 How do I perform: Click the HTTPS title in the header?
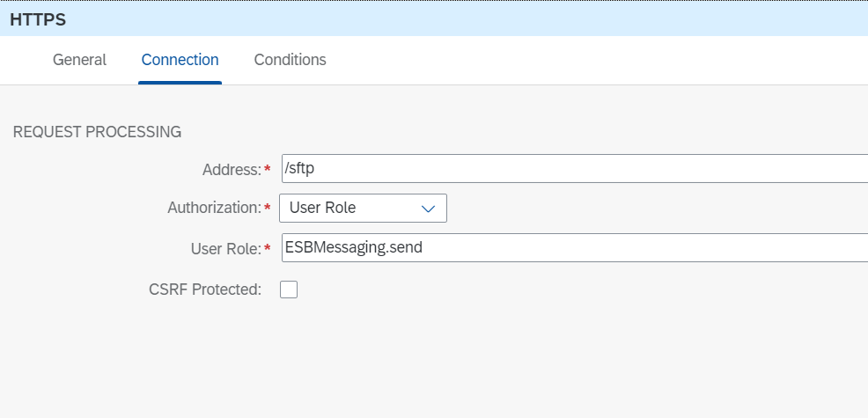tap(37, 18)
